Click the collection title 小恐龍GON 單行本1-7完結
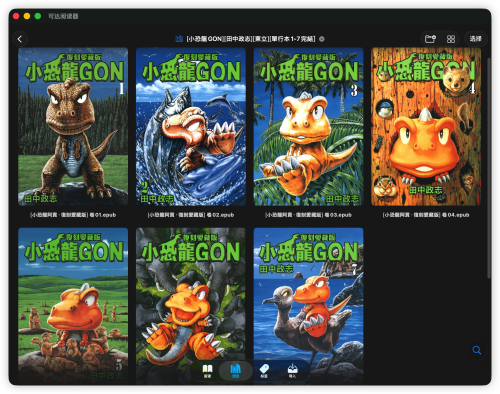This screenshot has height=394, width=500. [251, 39]
